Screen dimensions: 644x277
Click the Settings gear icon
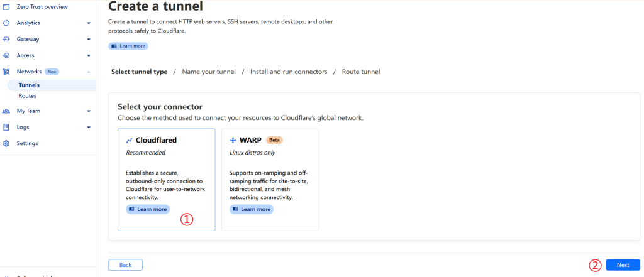6,143
